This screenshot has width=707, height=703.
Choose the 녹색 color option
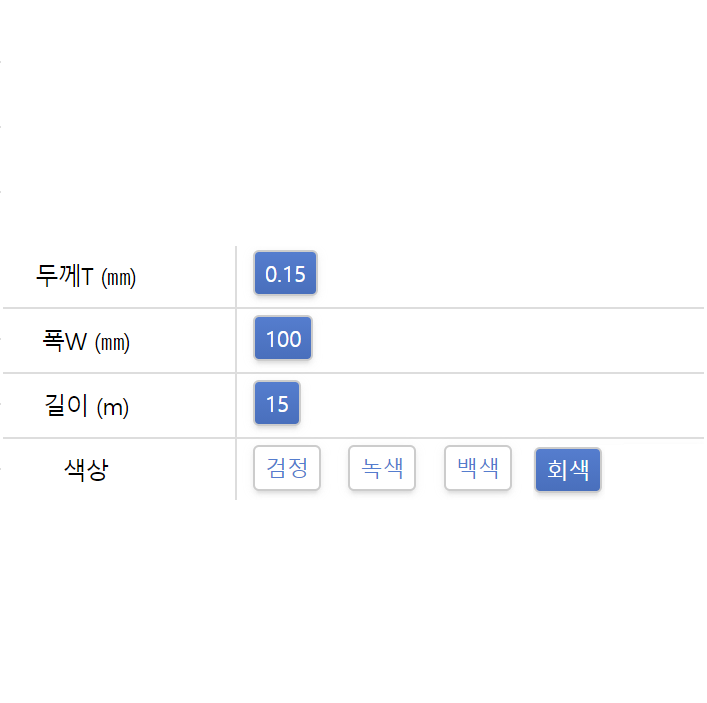[381, 468]
